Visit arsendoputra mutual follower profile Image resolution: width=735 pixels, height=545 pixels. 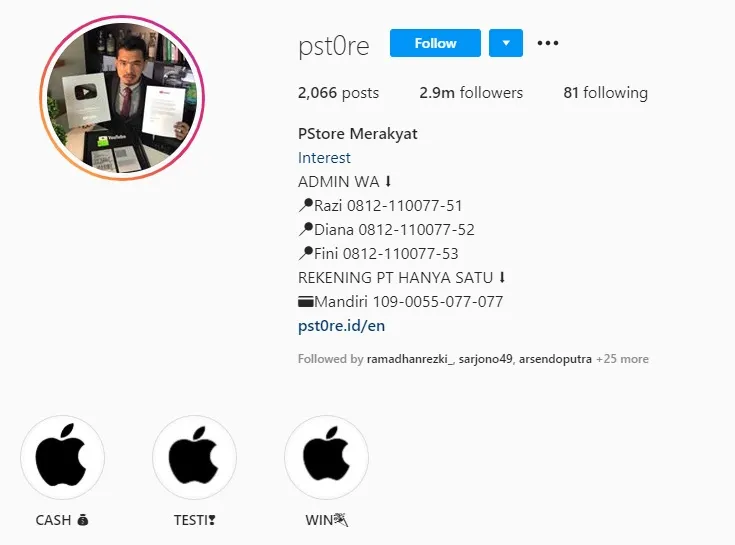point(555,359)
